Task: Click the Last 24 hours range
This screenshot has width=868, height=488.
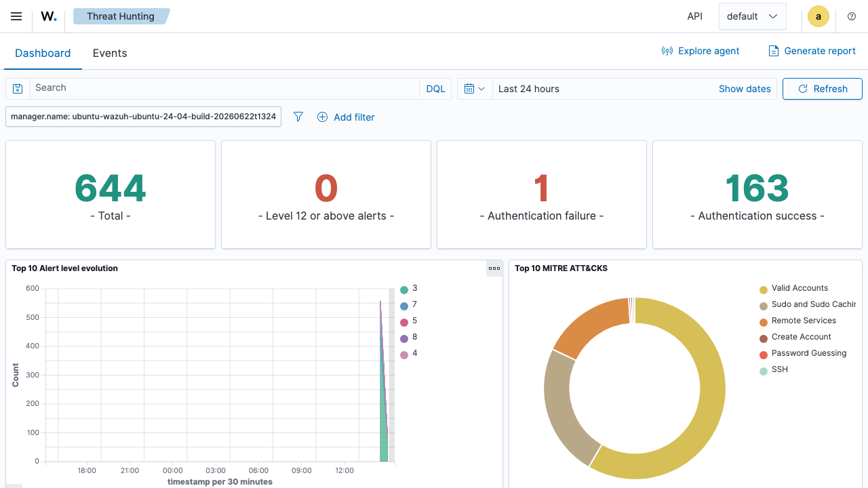Action: point(529,89)
